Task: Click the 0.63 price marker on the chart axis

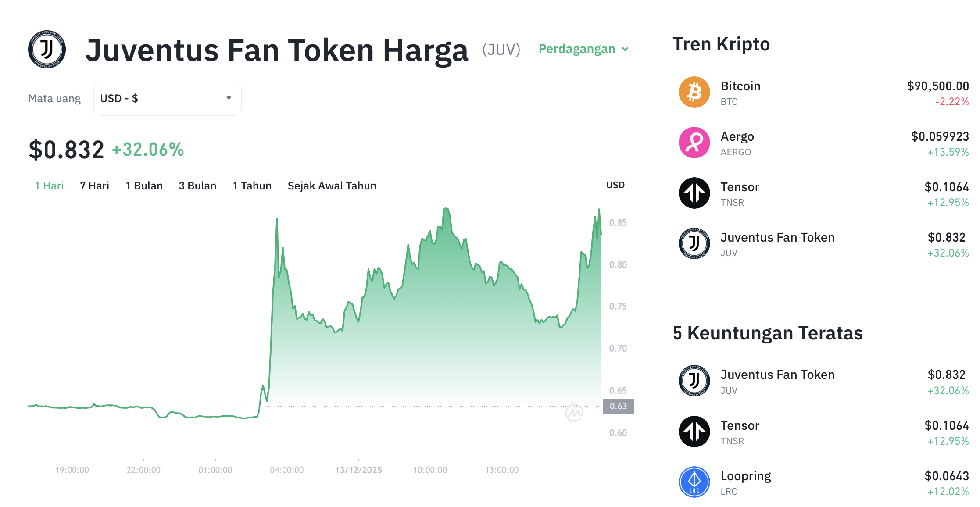Action: point(619,407)
